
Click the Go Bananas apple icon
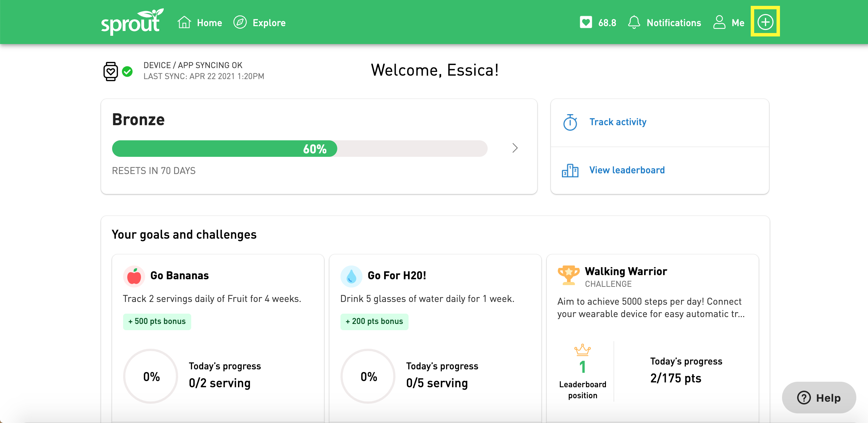[134, 276]
